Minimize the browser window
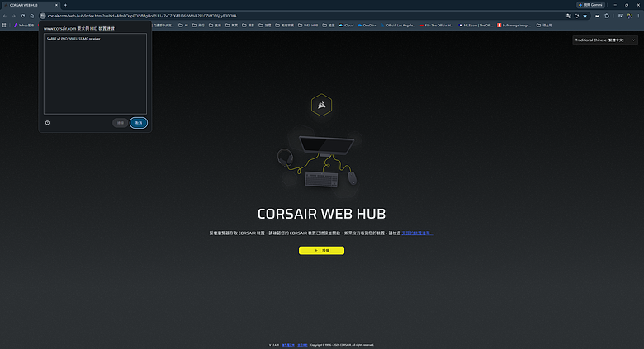Image resolution: width=644 pixels, height=349 pixels. click(615, 5)
